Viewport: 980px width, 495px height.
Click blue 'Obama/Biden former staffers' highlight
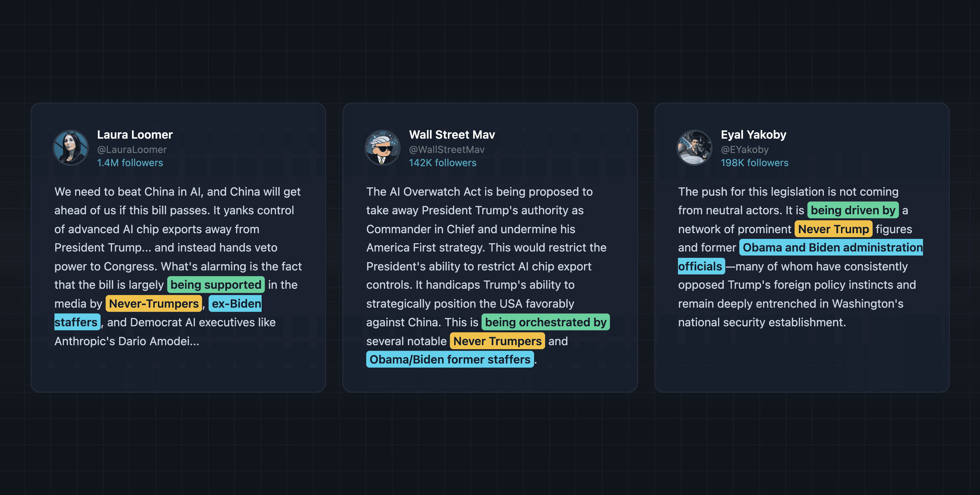click(450, 359)
